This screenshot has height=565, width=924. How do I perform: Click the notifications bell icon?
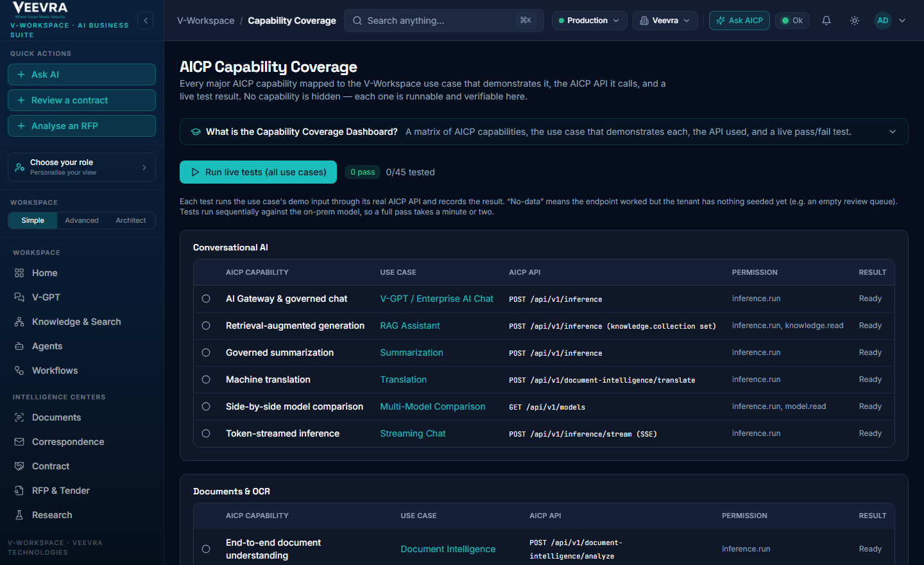click(x=826, y=21)
